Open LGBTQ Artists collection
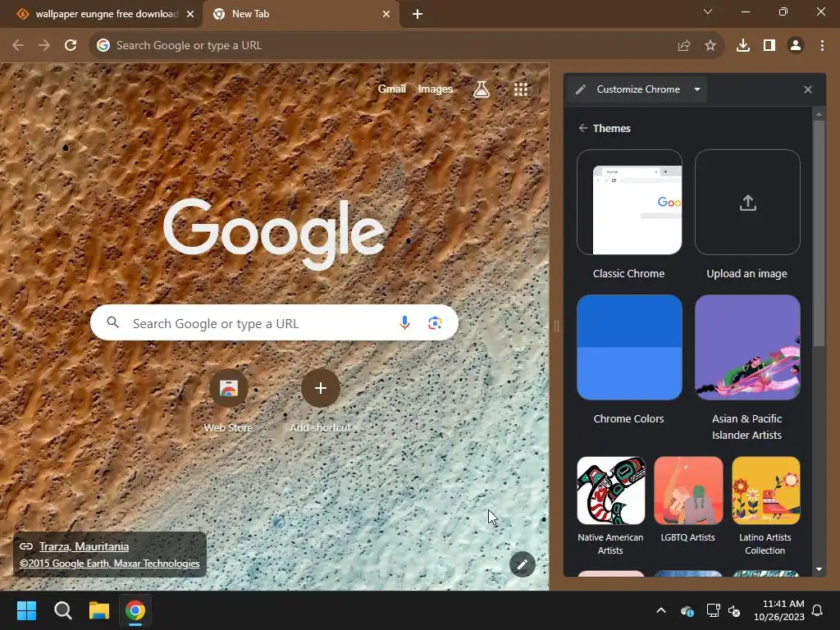 [x=688, y=491]
